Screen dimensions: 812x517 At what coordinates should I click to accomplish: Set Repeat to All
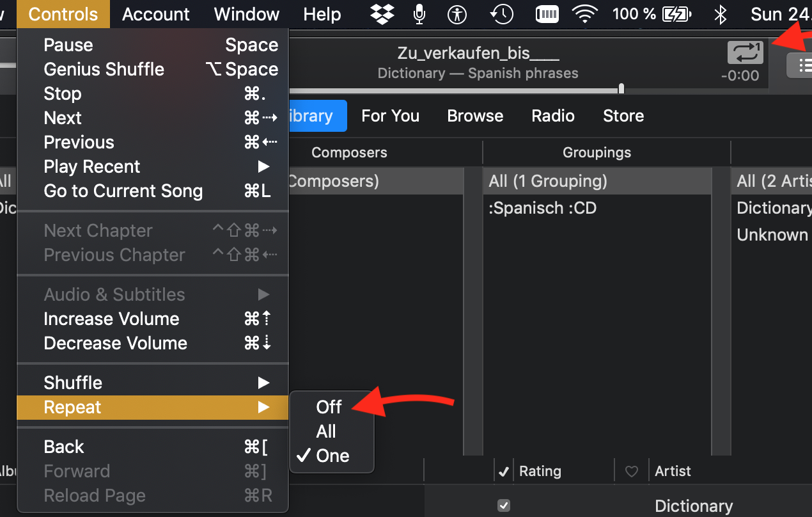pos(326,431)
